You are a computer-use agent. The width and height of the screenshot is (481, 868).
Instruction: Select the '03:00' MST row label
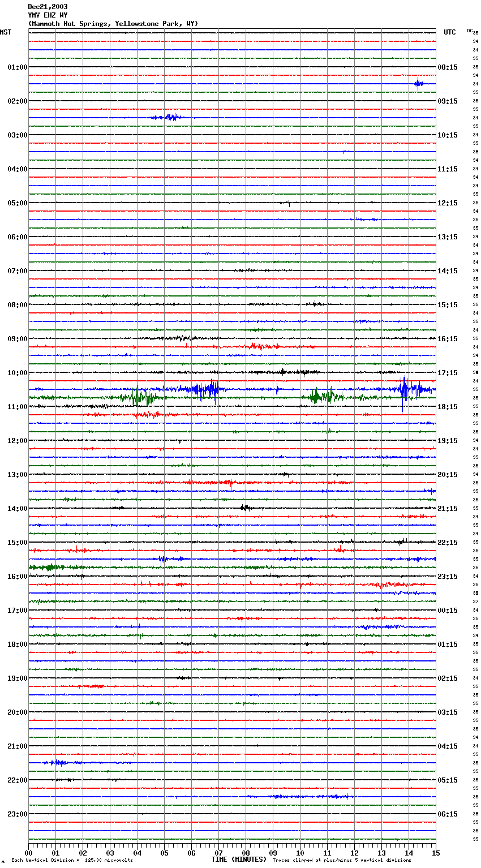tap(17, 135)
